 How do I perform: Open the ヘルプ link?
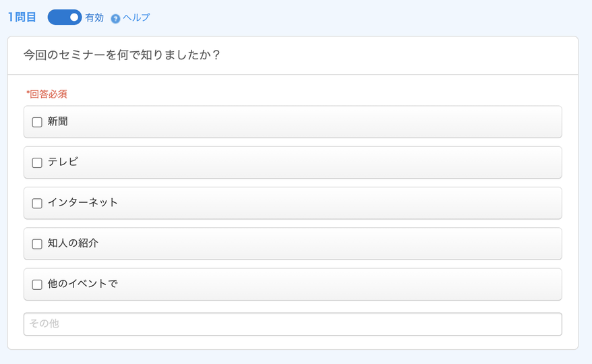136,18
